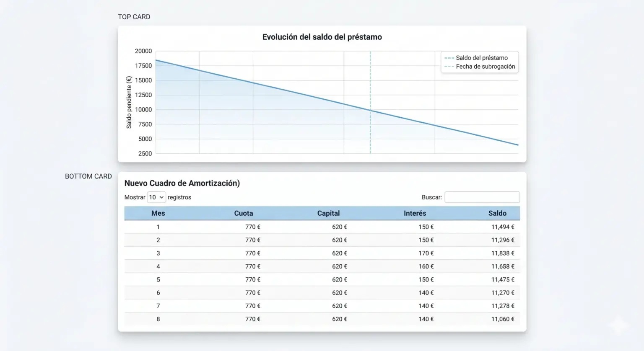Image resolution: width=644 pixels, height=351 pixels.
Task: Click the saldo cell showing 11,838 €
Action: pyautogui.click(x=502, y=253)
